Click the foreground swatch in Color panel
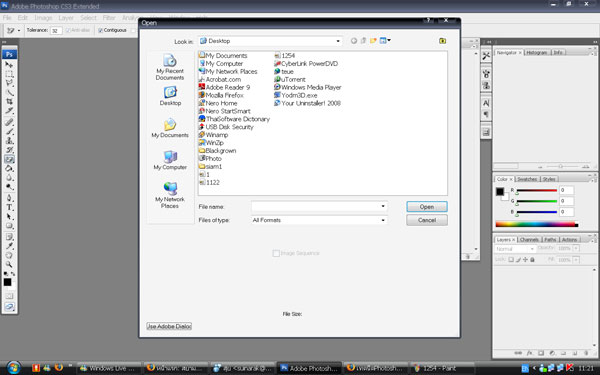600x375 pixels. (x=500, y=191)
